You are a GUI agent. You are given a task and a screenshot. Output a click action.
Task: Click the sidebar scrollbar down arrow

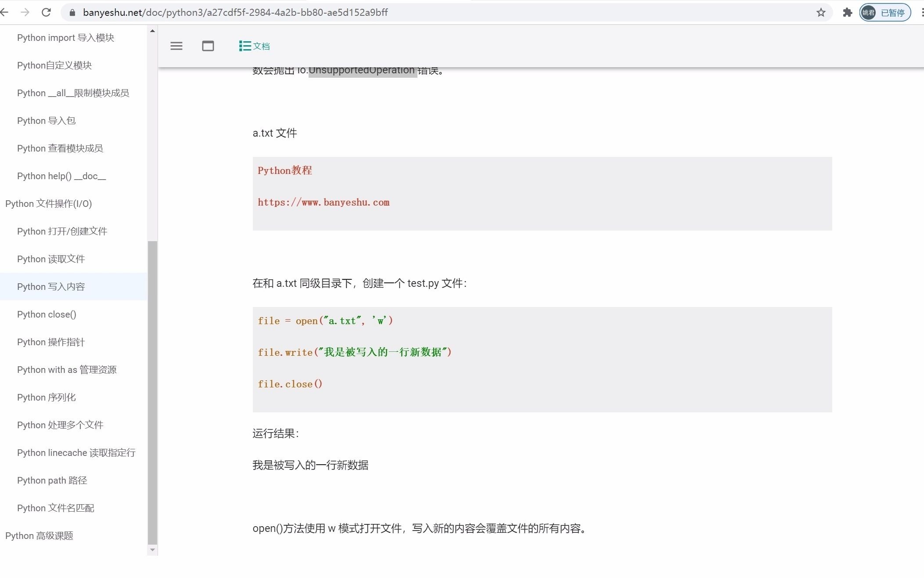[152, 549]
